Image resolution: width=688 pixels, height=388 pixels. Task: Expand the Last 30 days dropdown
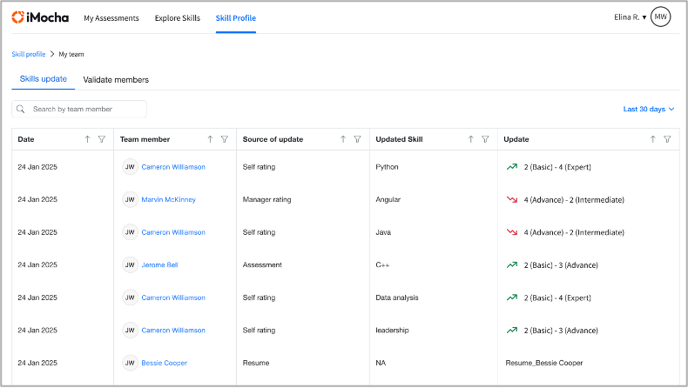point(649,109)
